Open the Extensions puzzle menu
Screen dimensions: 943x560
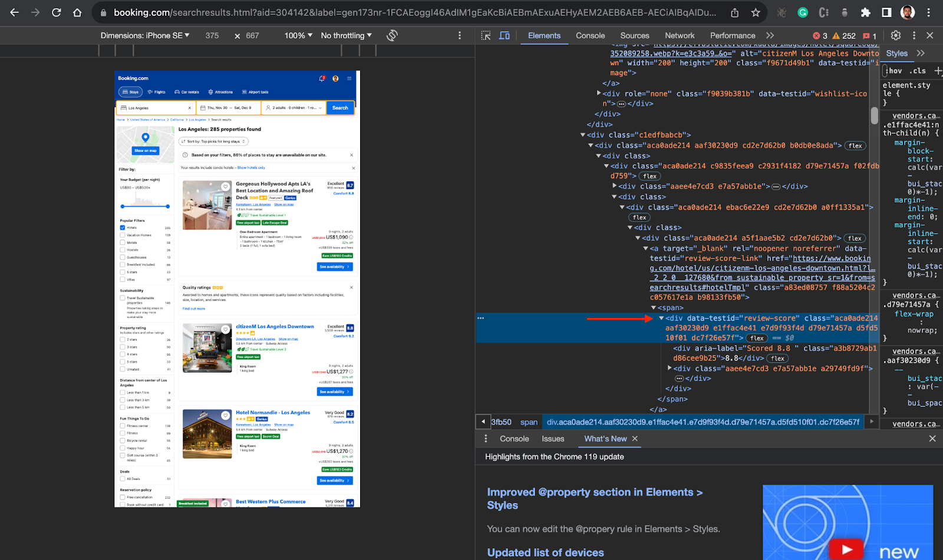coord(865,12)
